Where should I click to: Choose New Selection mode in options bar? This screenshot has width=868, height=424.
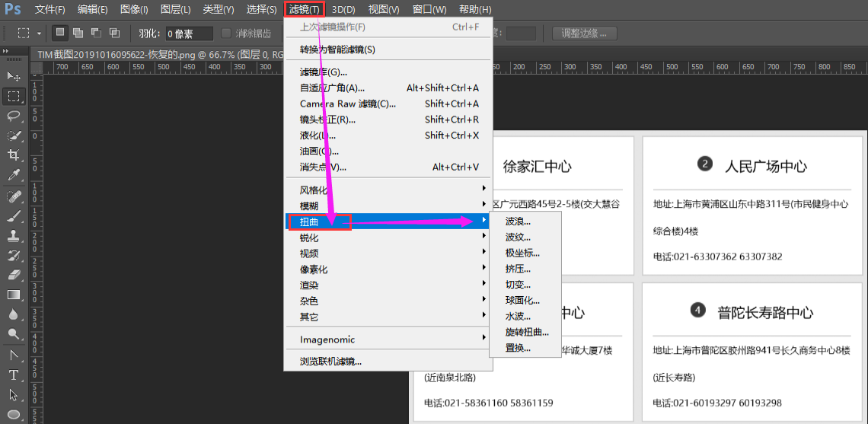point(60,33)
